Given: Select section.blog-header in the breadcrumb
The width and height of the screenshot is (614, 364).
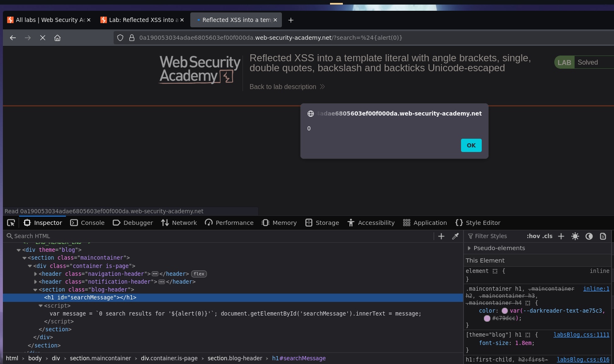Looking at the screenshot, I should tap(235, 358).
